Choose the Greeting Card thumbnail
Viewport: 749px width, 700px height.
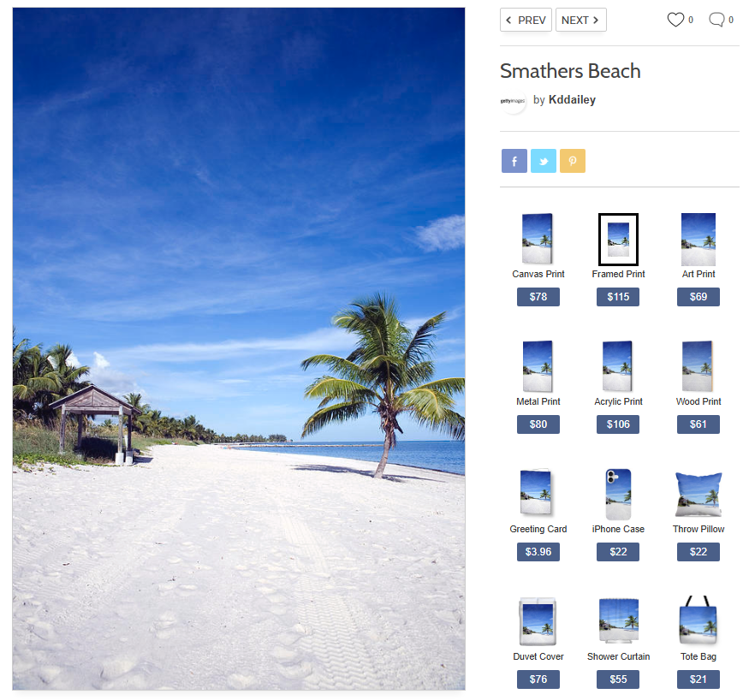[538, 494]
